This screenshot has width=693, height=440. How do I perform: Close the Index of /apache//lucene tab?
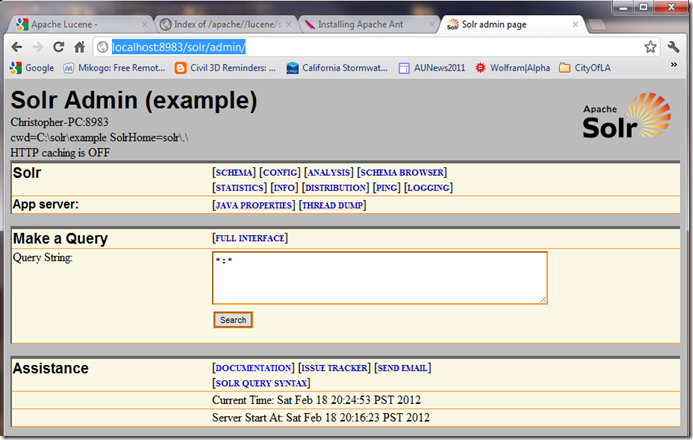289,25
